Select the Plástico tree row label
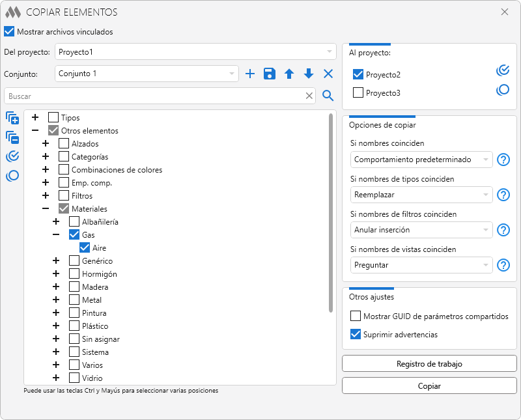Screen dimensions: 521x420 [95, 326]
